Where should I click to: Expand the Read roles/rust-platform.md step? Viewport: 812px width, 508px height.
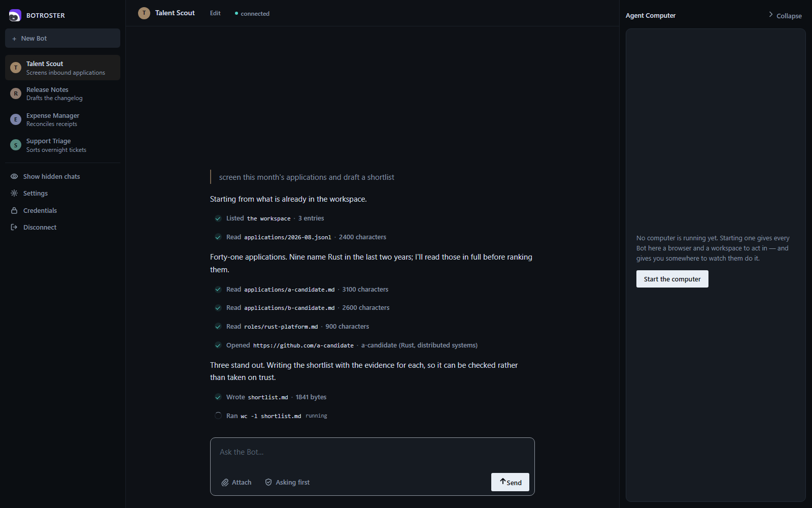click(x=292, y=327)
